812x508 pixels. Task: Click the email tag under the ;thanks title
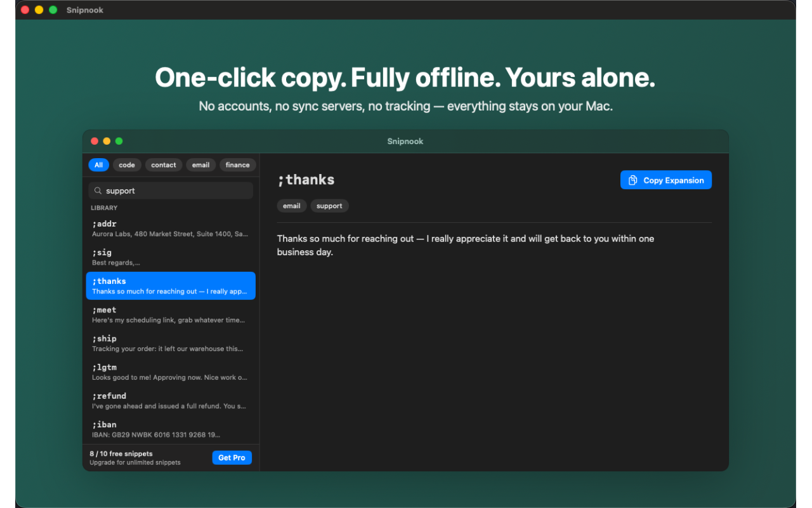pos(292,206)
